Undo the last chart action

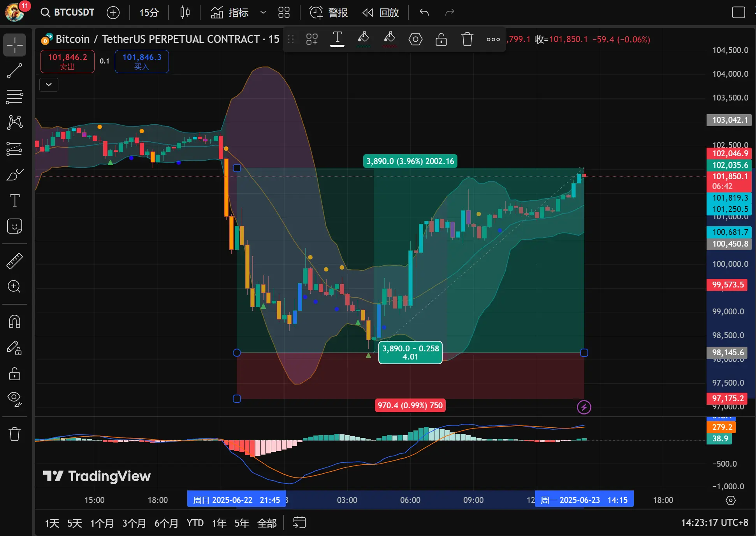(424, 12)
